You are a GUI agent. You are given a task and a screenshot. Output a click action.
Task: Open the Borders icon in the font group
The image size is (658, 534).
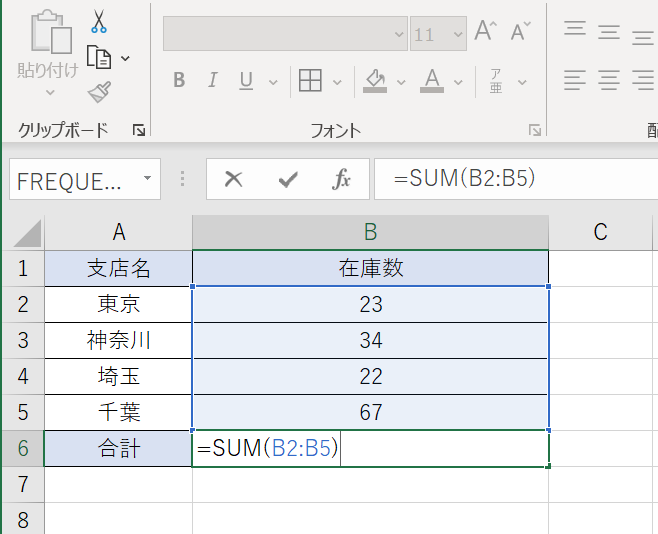tap(310, 80)
